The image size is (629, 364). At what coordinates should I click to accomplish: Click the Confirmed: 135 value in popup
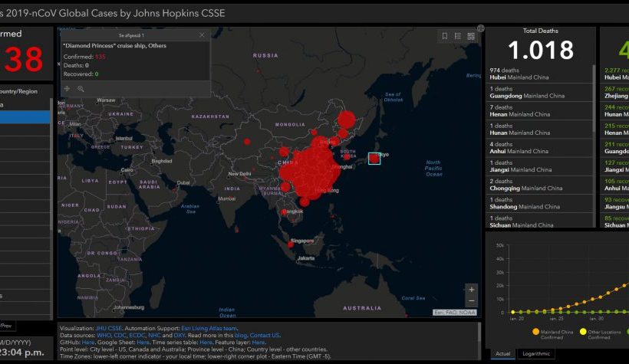coord(100,57)
